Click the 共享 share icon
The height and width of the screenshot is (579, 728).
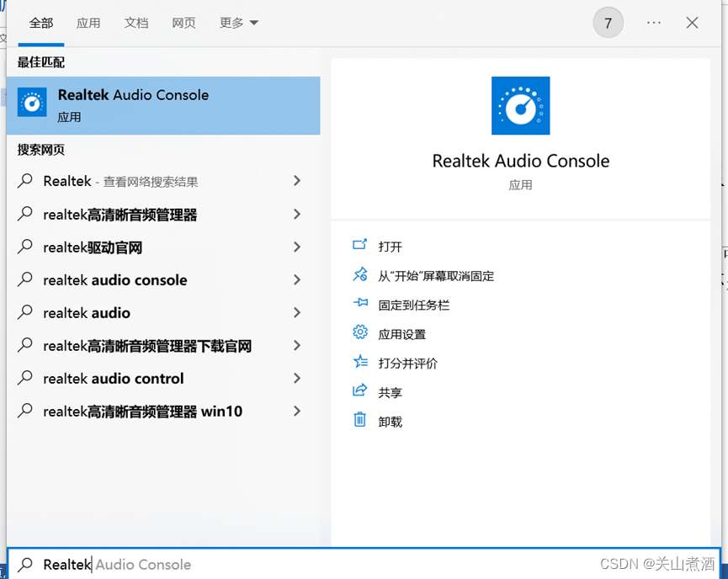pyautogui.click(x=360, y=390)
